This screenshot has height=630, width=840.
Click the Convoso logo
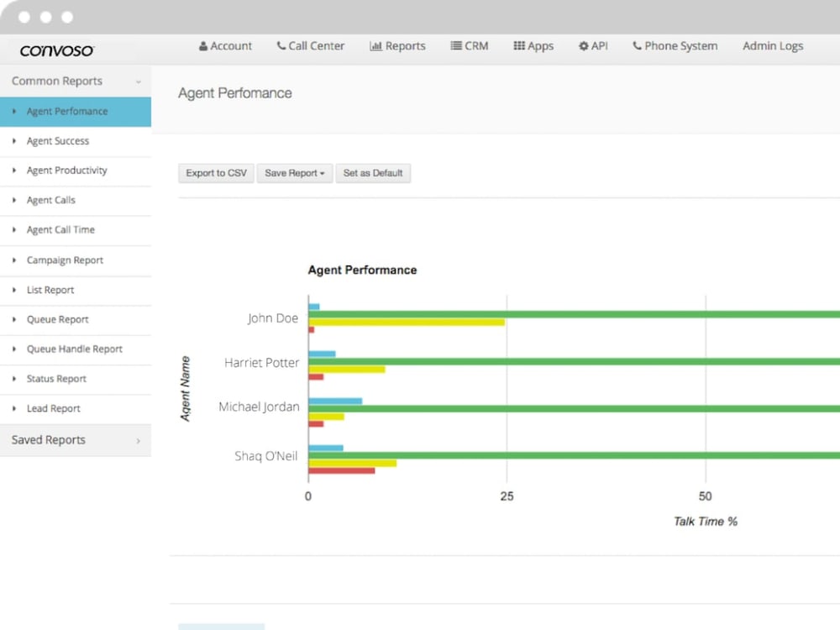tap(57, 50)
